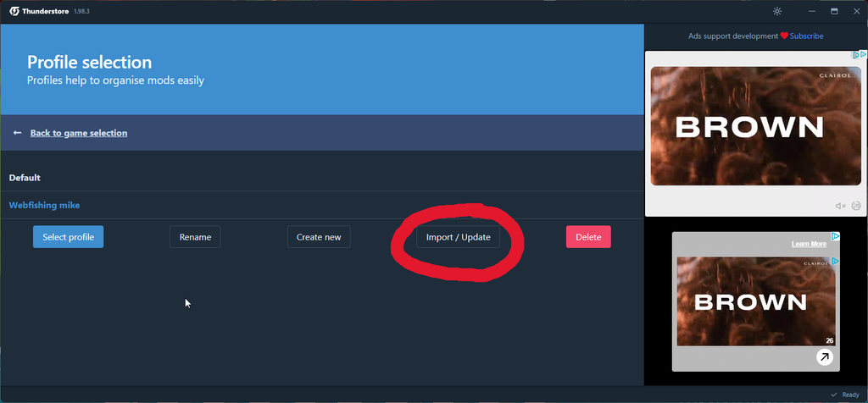Unmute the top Clairol ad video
Image resolution: width=868 pixels, height=403 pixels.
click(840, 206)
